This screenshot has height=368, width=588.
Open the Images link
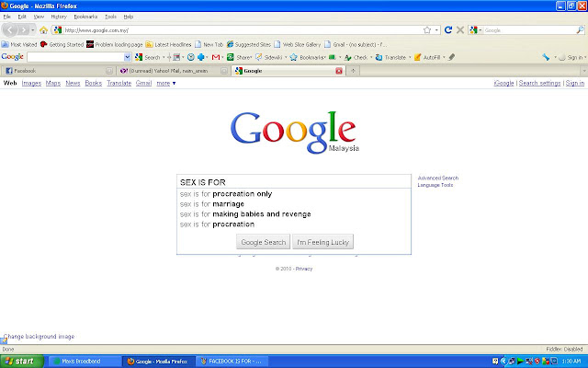(x=31, y=83)
